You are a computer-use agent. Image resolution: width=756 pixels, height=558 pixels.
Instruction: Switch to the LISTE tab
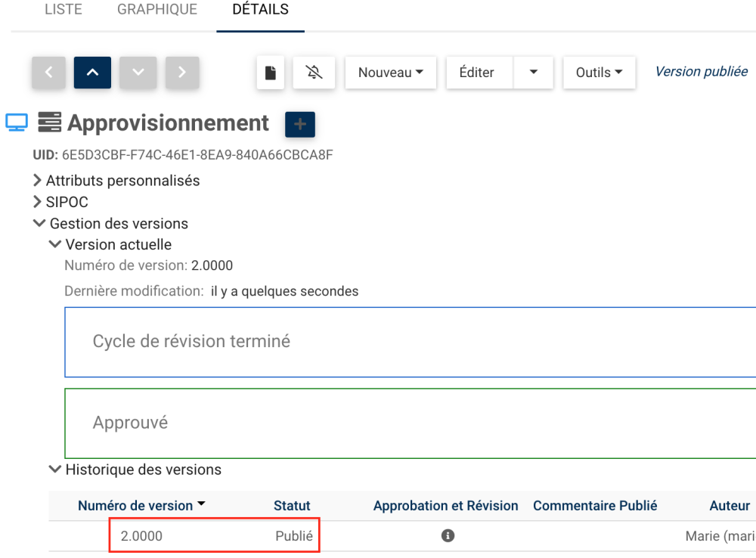pyautogui.click(x=64, y=10)
